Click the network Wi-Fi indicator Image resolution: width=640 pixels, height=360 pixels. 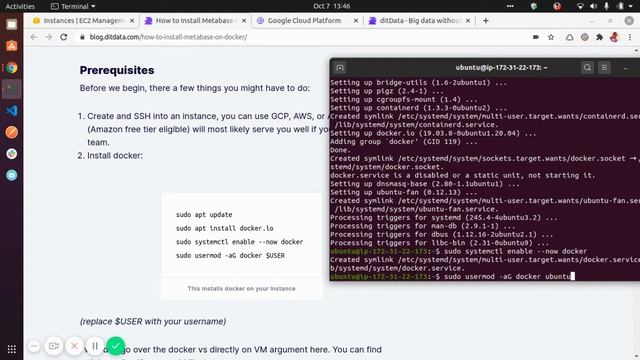point(580,6)
